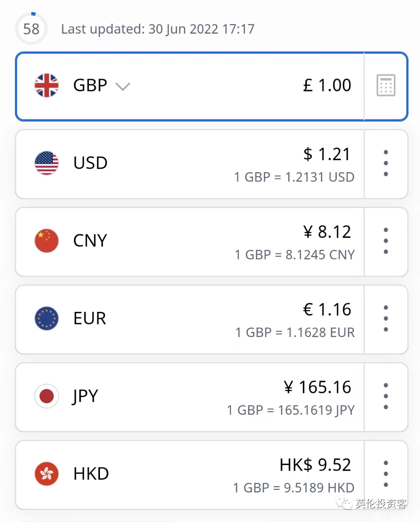Expand the GBP currency dropdown chevron

pyautogui.click(x=122, y=87)
